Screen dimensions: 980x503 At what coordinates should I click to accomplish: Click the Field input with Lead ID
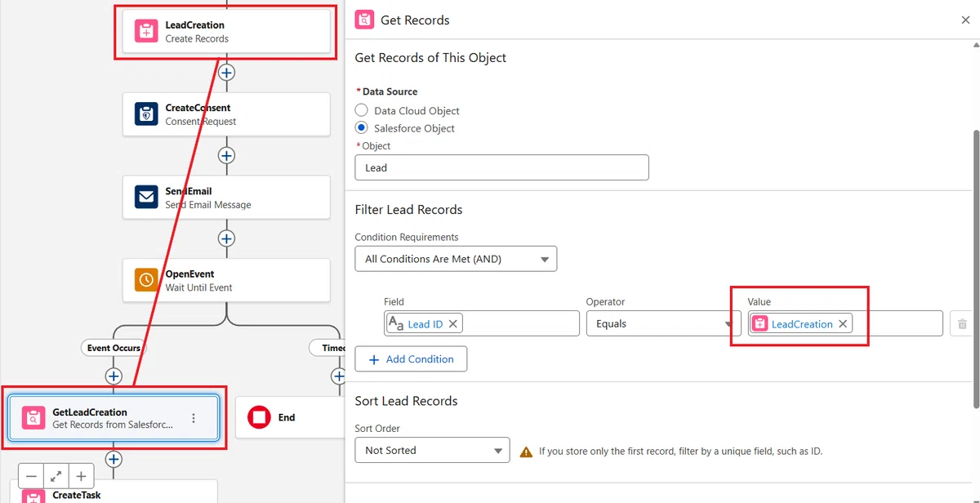tap(482, 323)
